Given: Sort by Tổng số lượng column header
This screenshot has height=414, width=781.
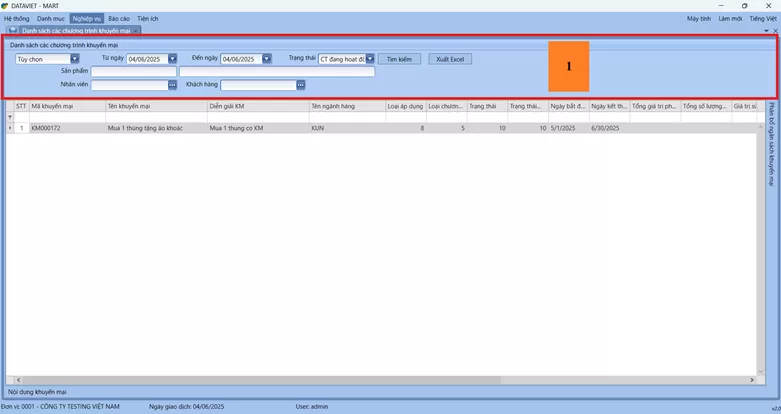Looking at the screenshot, I should point(706,106).
